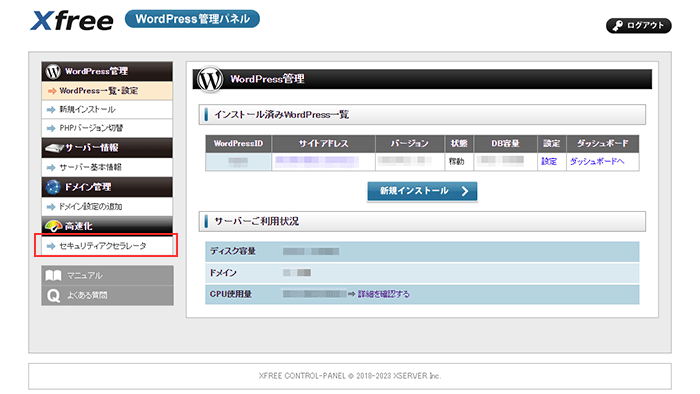Screen dimensions: 700x394
Task: Click the arrow icon beside セキュリティアクセラレータ
Action: (x=51, y=246)
